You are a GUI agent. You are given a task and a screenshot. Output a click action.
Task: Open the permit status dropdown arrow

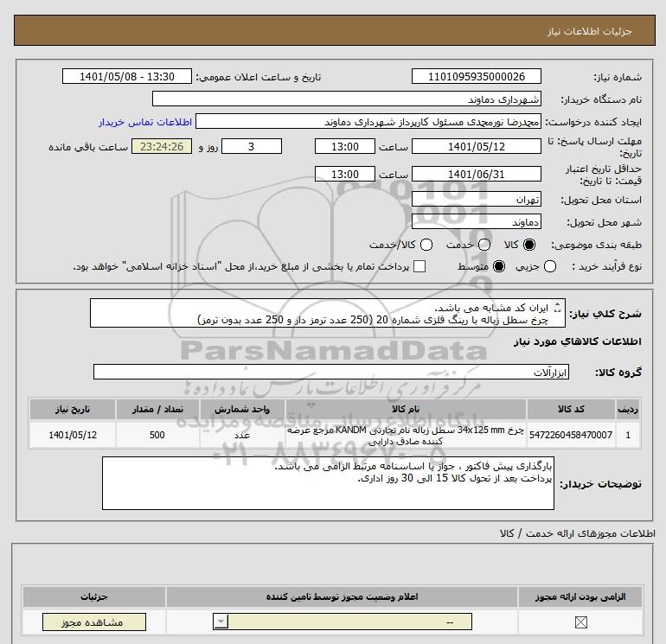(x=221, y=622)
